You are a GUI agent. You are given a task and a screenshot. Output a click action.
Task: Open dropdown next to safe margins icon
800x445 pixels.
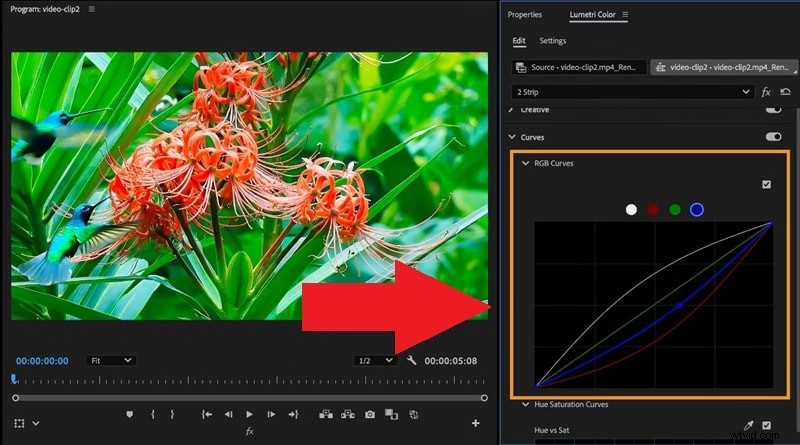pyautogui.click(x=36, y=423)
